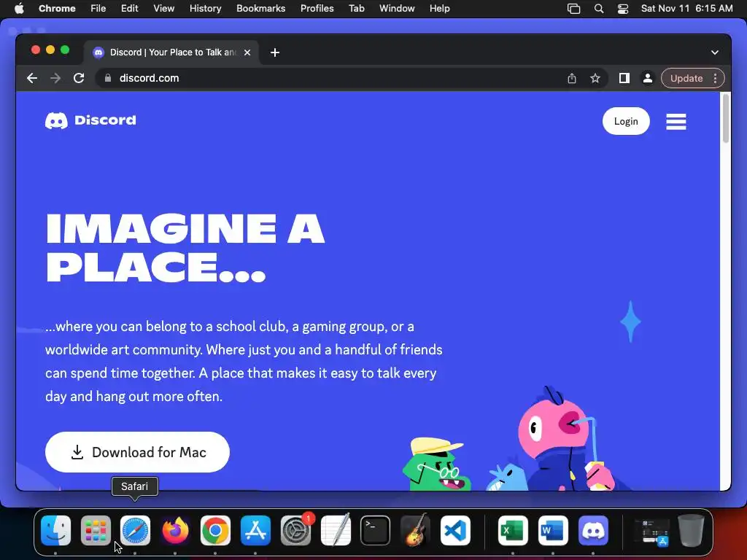Viewport: 747px width, 560px height.
Task: Open the Apple menu
Action: (x=19, y=8)
